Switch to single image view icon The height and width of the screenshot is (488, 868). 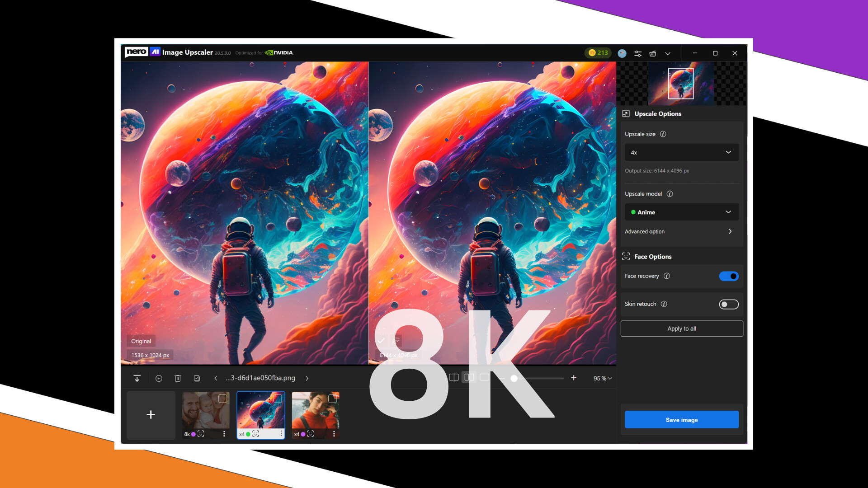point(485,378)
